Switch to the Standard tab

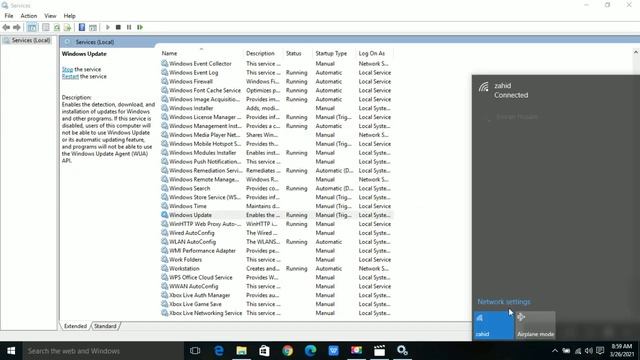click(x=105, y=326)
